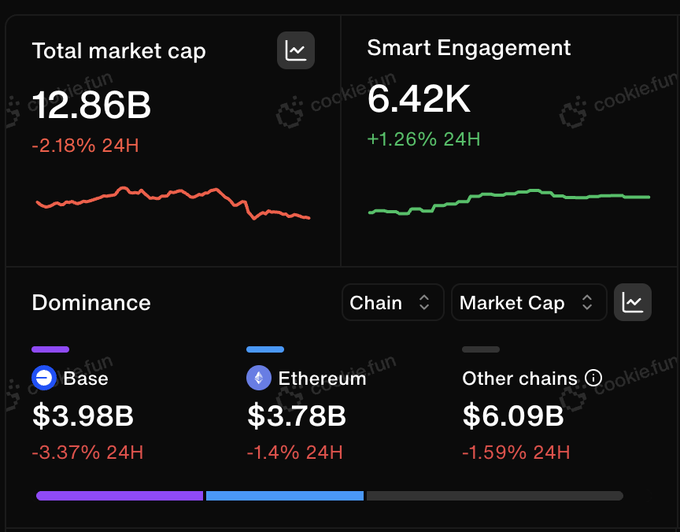The height and width of the screenshot is (532, 680).
Task: Click the purple Base color indicator
Action: click(50, 349)
